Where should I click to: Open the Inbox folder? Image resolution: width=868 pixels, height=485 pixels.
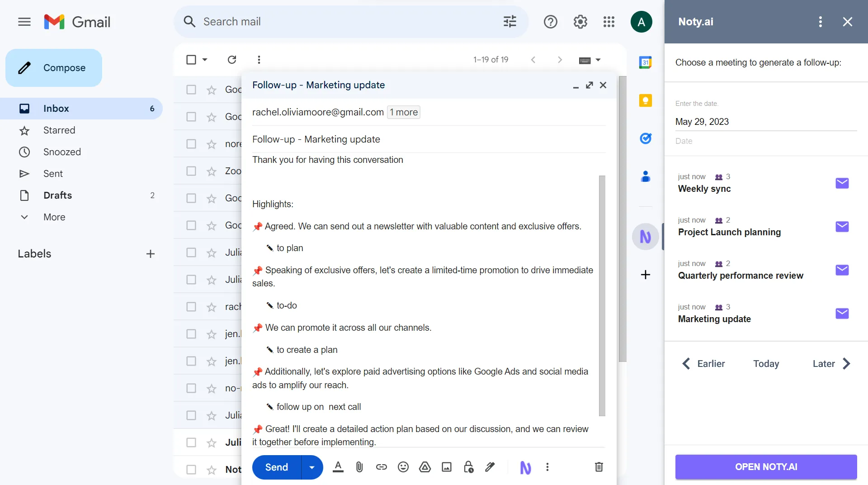point(81,109)
